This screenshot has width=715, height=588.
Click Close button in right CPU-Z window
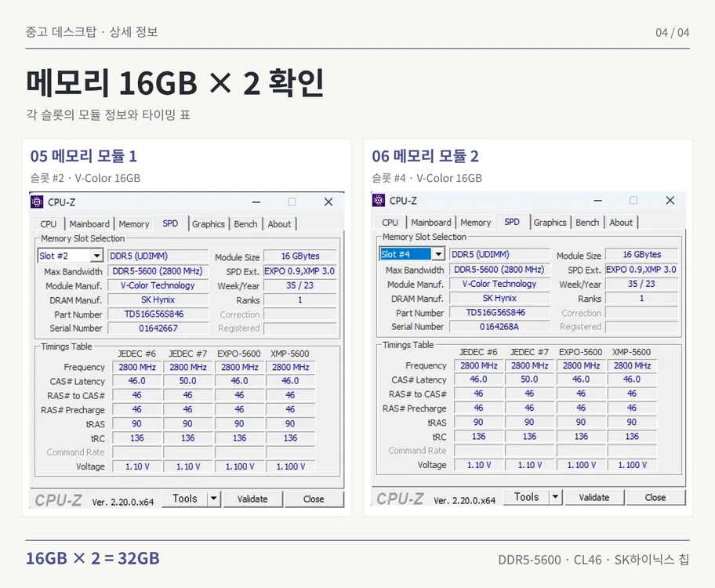click(x=655, y=497)
